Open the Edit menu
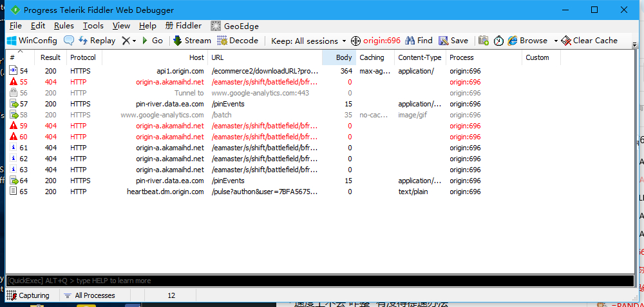 (38, 26)
